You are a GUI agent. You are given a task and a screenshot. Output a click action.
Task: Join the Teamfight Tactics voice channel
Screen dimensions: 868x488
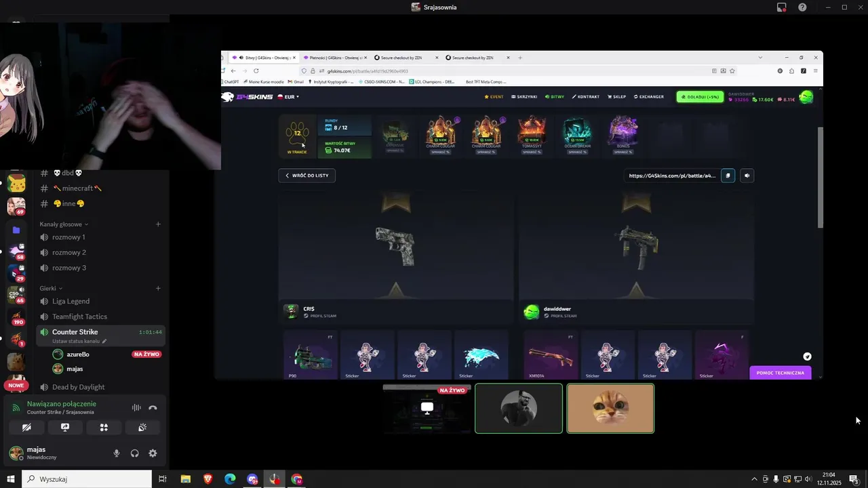(100, 317)
